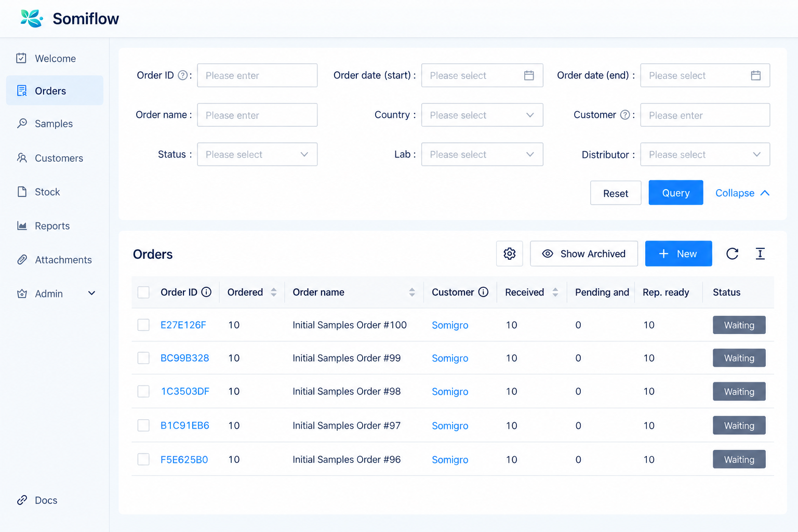Click the Reports chart icon
The image size is (798, 532).
coord(22,225)
